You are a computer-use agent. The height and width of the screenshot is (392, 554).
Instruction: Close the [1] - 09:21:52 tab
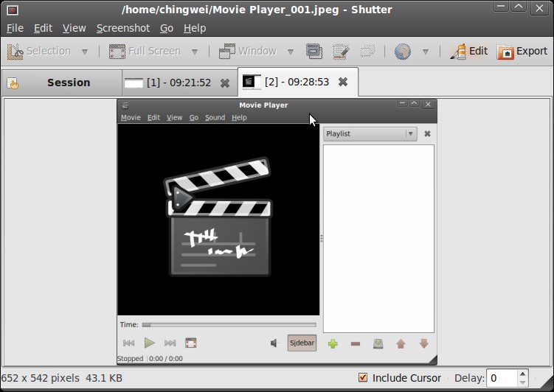coord(225,83)
